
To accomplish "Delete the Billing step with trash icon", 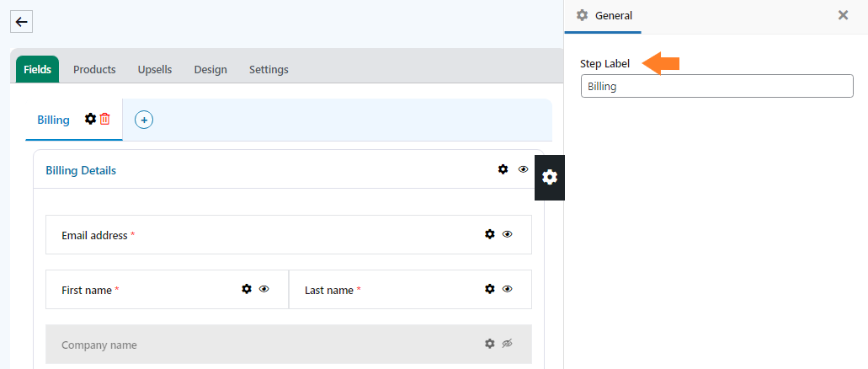I will pos(104,119).
